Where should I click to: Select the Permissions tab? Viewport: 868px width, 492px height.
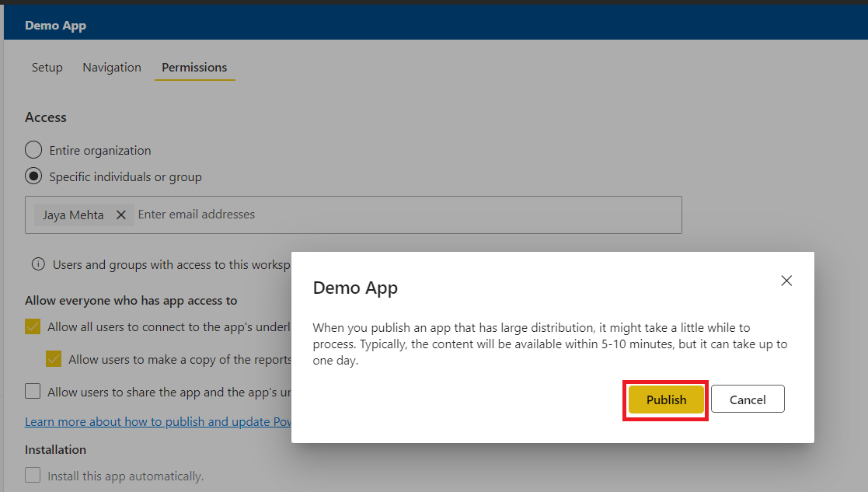(x=194, y=68)
